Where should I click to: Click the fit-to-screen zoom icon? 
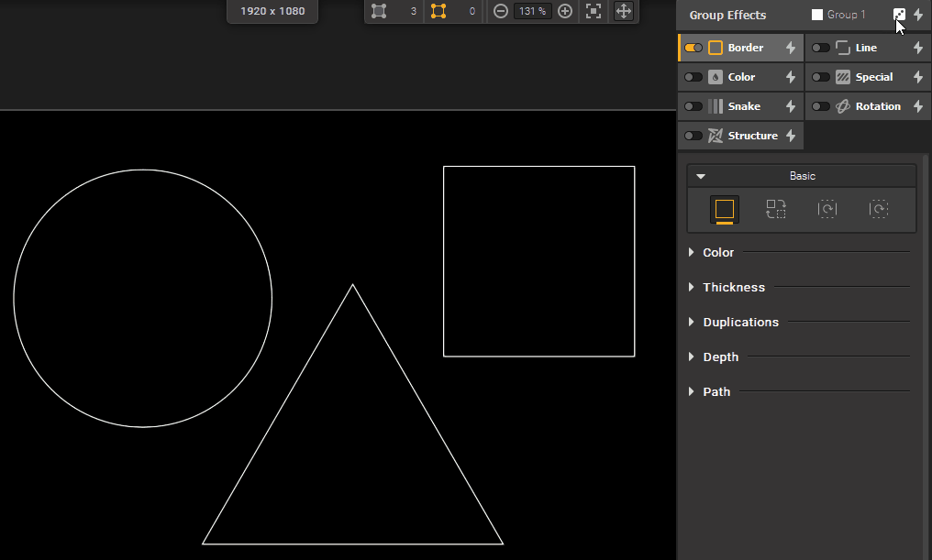(594, 11)
